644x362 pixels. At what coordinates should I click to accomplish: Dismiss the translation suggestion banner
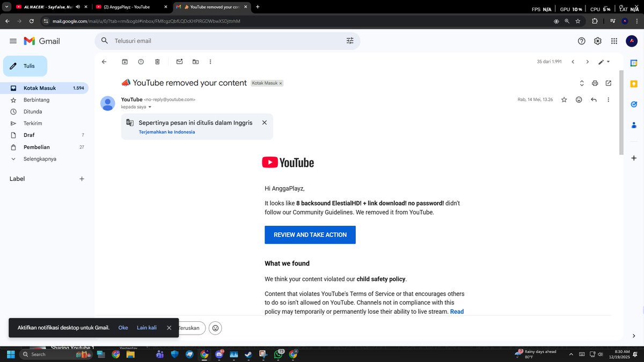[x=264, y=122]
